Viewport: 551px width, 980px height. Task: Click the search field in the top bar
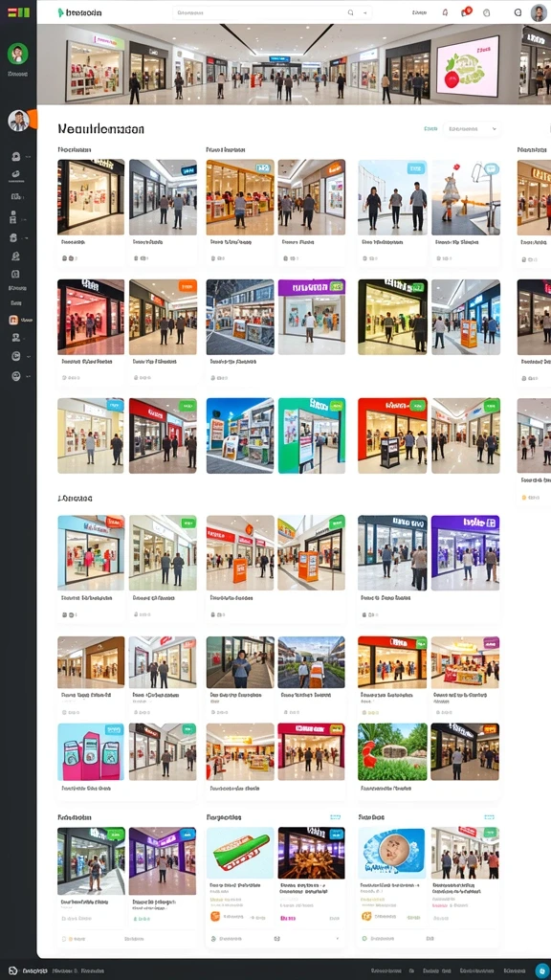tap(272, 12)
